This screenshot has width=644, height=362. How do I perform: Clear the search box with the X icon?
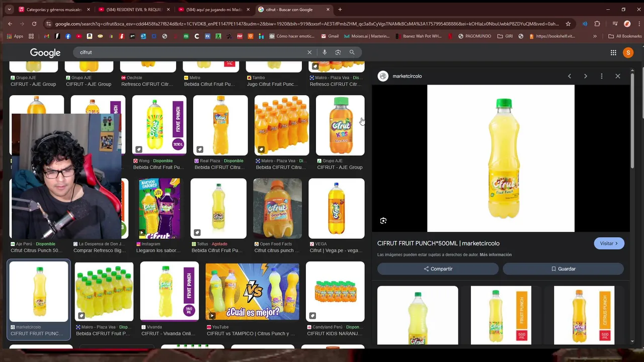tap(309, 52)
